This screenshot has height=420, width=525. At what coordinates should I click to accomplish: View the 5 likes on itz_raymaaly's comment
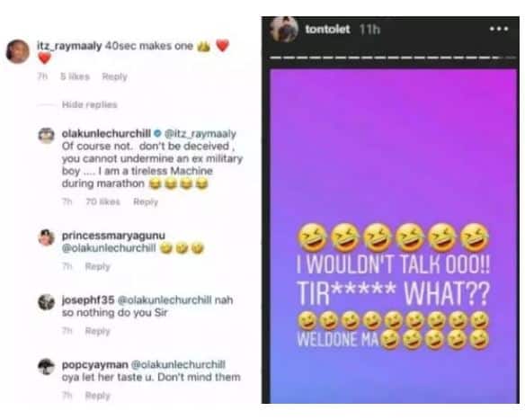[75, 76]
